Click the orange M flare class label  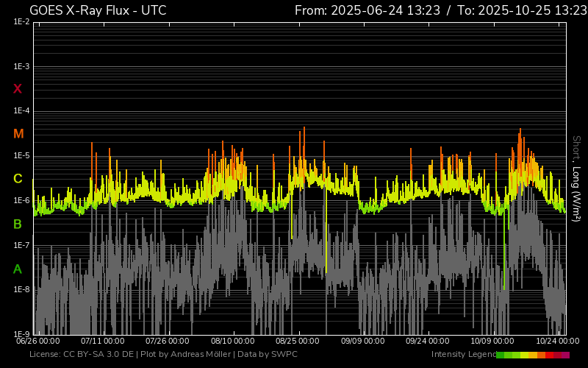point(18,134)
